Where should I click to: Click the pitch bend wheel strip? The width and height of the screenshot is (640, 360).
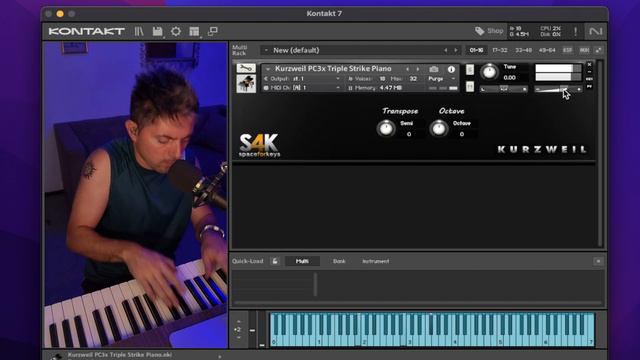coord(252,330)
